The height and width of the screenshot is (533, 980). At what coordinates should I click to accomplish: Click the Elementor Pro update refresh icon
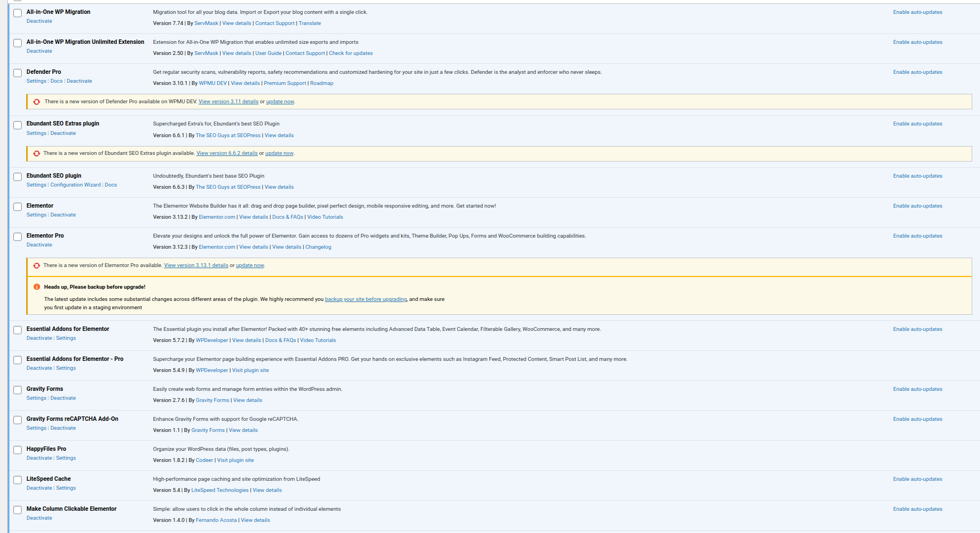37,265
